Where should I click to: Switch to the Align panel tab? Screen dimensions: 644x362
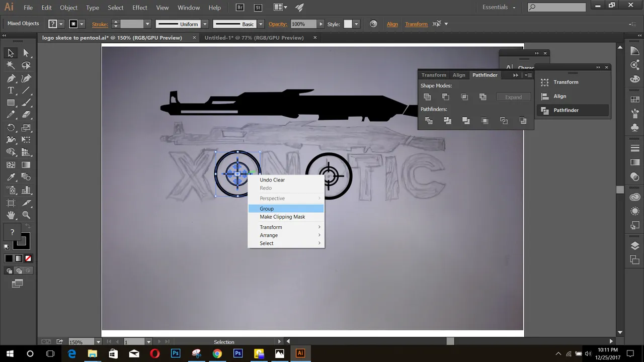459,75
